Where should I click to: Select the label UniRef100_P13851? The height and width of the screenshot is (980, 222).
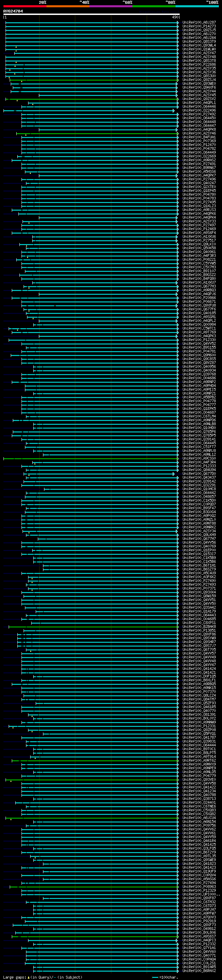199,630
